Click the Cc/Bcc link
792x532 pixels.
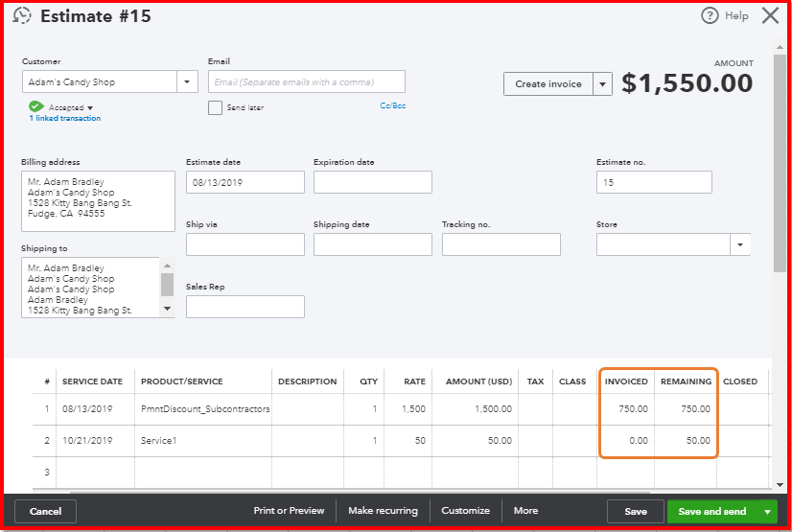tap(392, 105)
